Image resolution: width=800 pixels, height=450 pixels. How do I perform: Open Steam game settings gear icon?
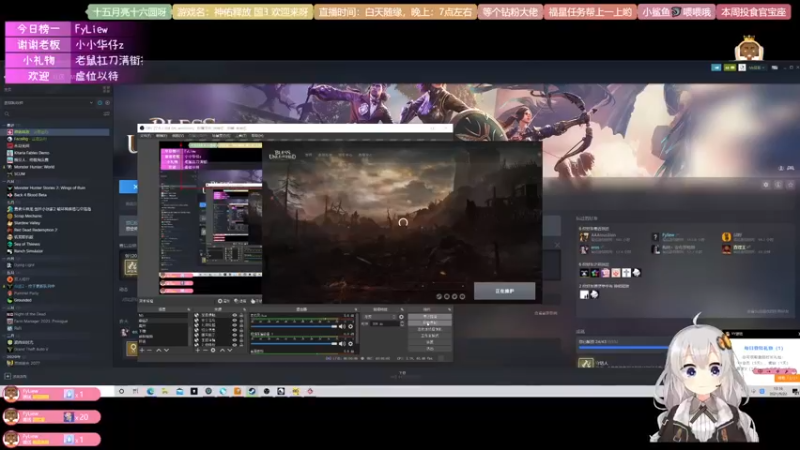point(766,185)
